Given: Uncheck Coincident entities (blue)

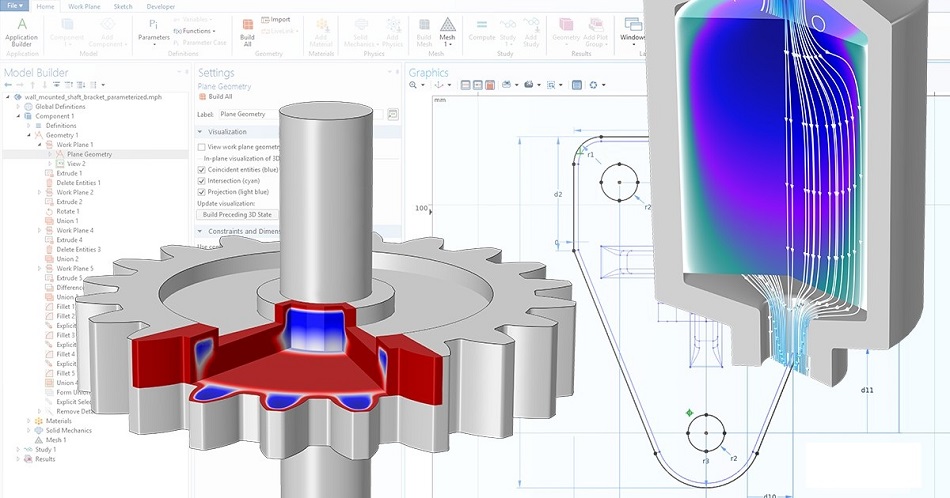Looking at the screenshot, I should click(x=202, y=170).
